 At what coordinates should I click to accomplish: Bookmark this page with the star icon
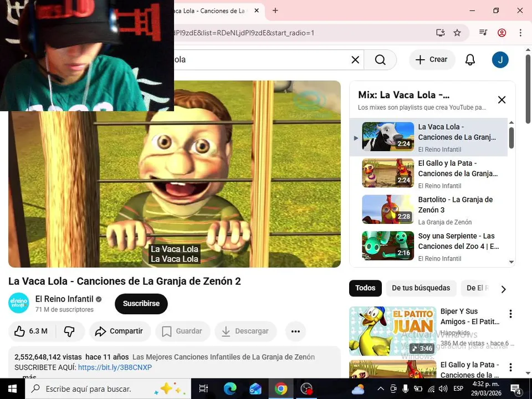click(457, 33)
